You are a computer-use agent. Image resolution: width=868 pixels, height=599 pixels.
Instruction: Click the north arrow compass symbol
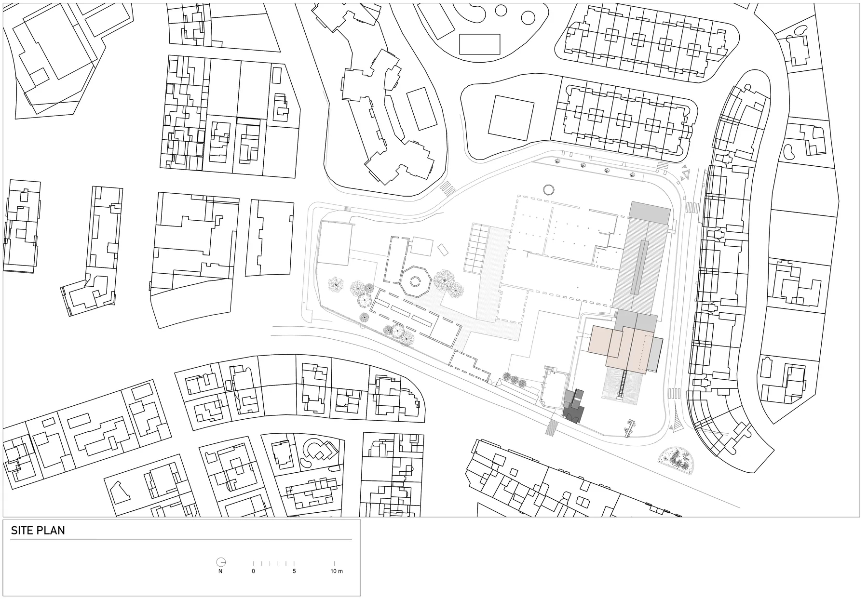[221, 562]
